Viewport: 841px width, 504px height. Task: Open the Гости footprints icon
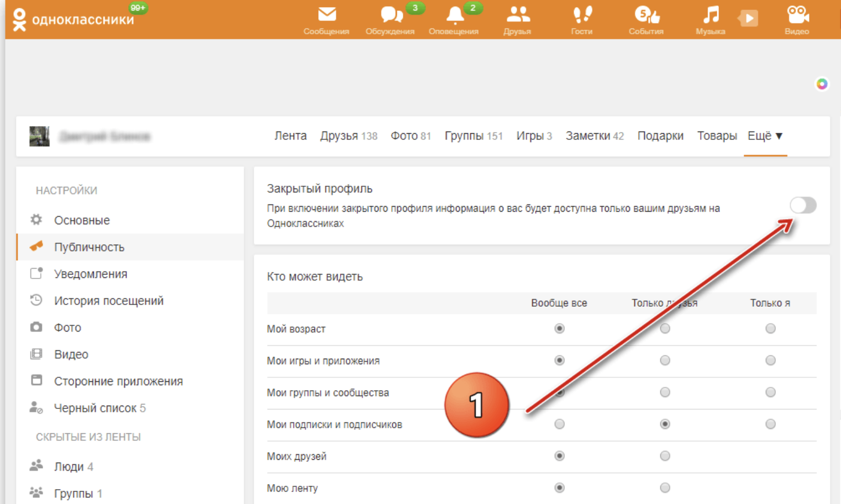[582, 14]
